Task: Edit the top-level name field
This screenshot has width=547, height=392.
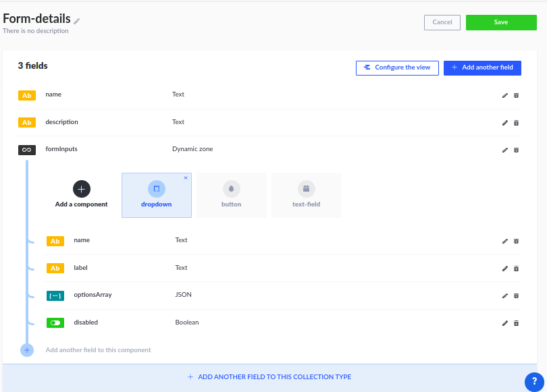Action: (504, 95)
